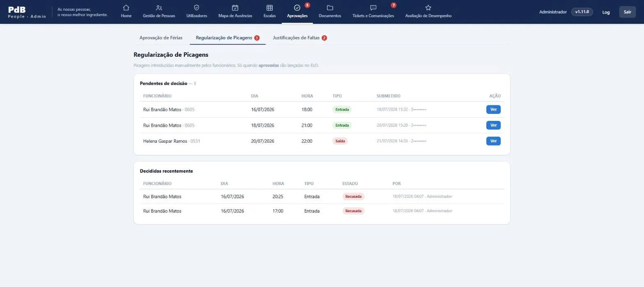Click the PdB People Admin logo

click(x=27, y=12)
